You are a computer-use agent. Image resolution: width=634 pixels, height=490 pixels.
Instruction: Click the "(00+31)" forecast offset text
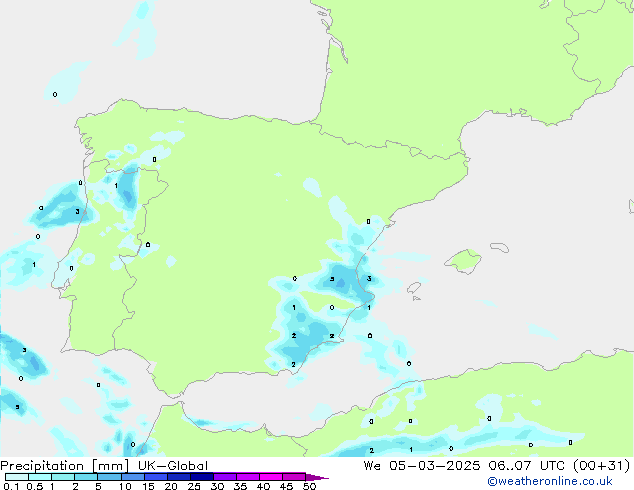602,466
